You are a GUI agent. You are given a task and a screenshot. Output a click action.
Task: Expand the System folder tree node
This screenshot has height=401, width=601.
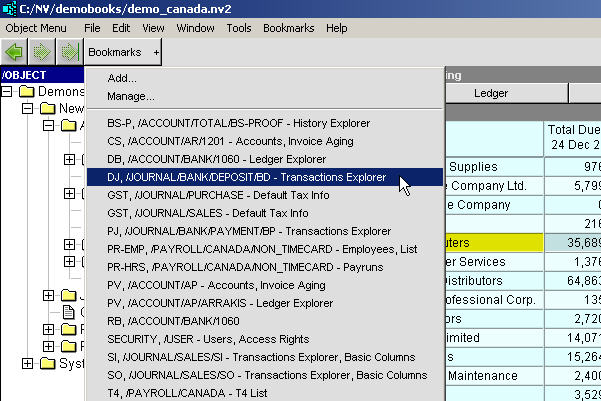[27, 363]
